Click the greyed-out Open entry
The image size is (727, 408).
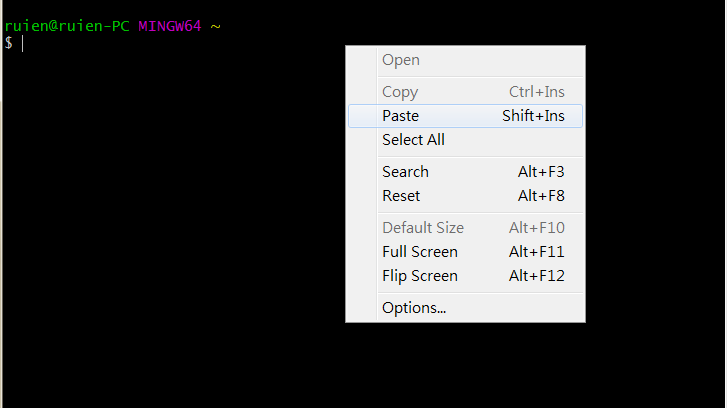tap(401, 60)
